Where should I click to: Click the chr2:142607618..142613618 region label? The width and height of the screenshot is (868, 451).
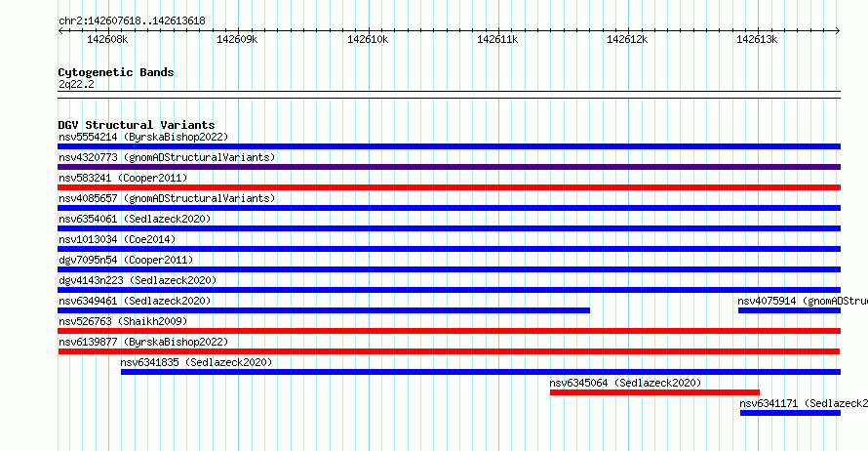[x=132, y=20]
